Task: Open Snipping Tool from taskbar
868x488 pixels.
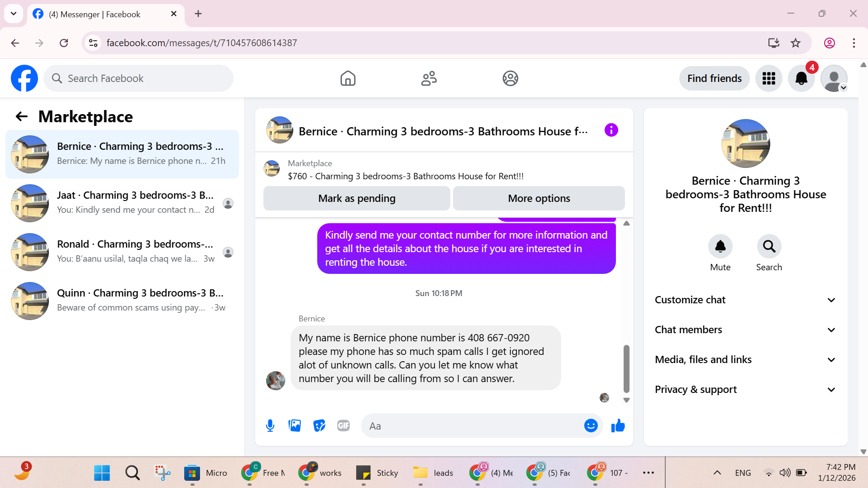Action: click(162, 473)
